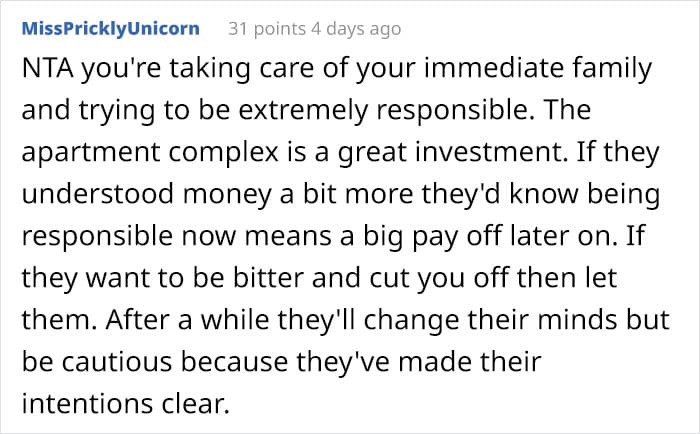Click the 31 points score
The image size is (700, 434).
click(267, 29)
